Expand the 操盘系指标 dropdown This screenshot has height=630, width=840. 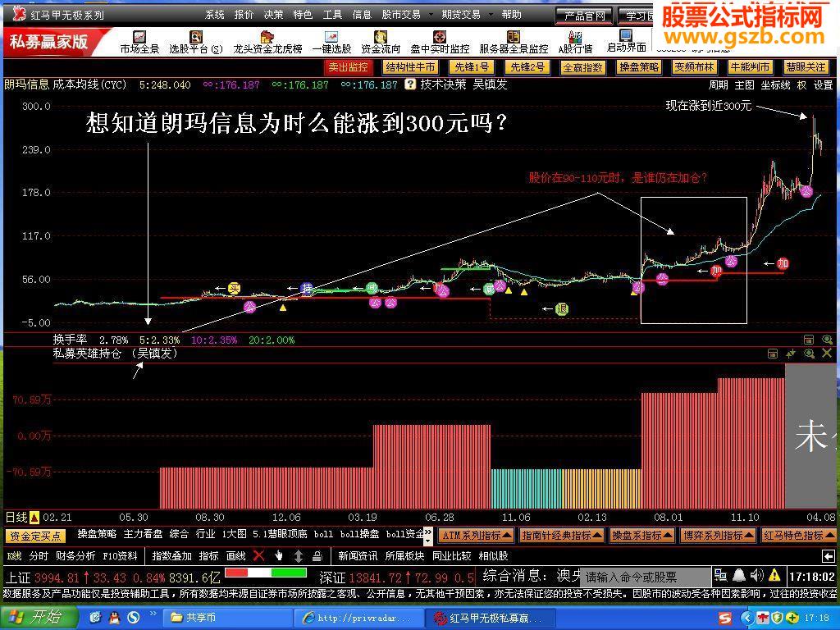click(642, 535)
